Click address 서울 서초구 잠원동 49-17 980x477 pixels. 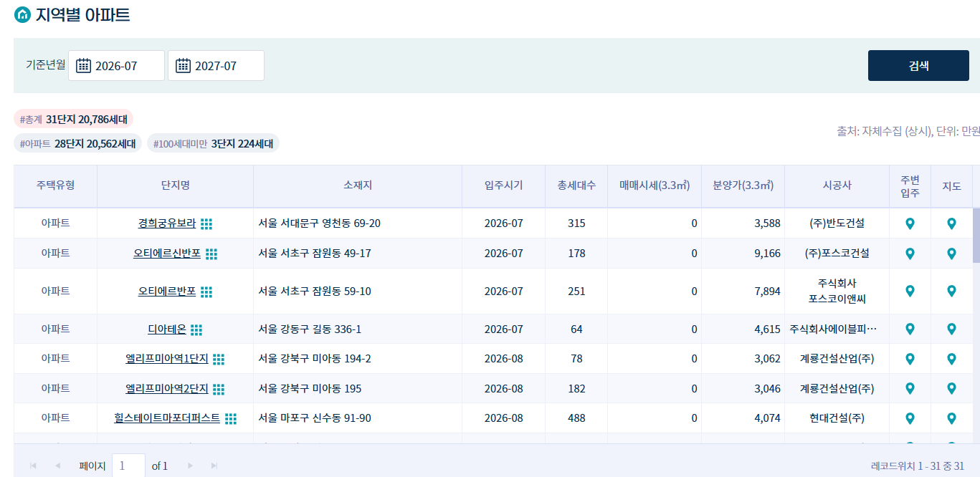click(315, 254)
